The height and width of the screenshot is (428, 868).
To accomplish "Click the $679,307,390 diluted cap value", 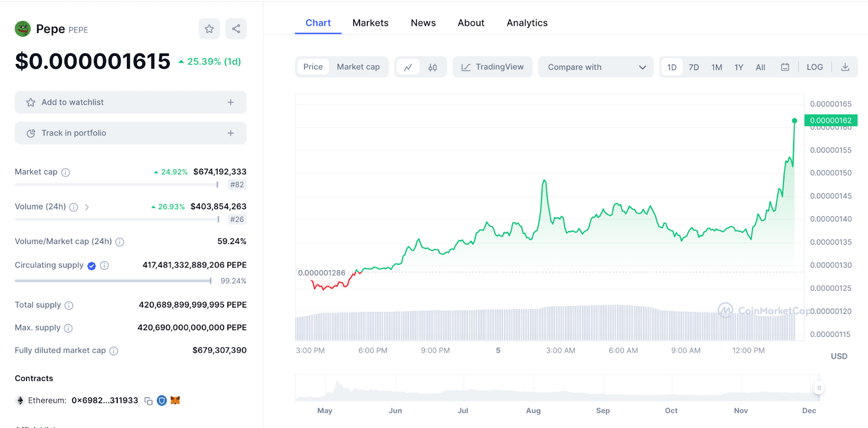I will click(x=220, y=350).
